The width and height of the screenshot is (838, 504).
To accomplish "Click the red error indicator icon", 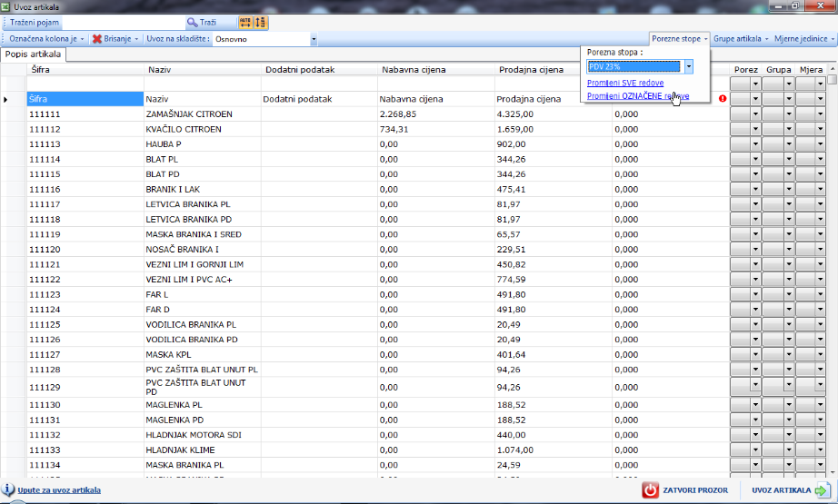I will (723, 99).
